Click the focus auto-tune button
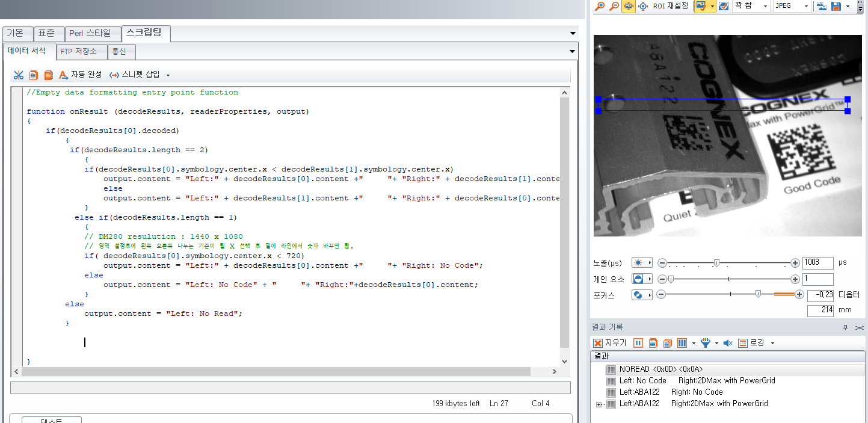This screenshot has height=423, width=868. coord(642,295)
